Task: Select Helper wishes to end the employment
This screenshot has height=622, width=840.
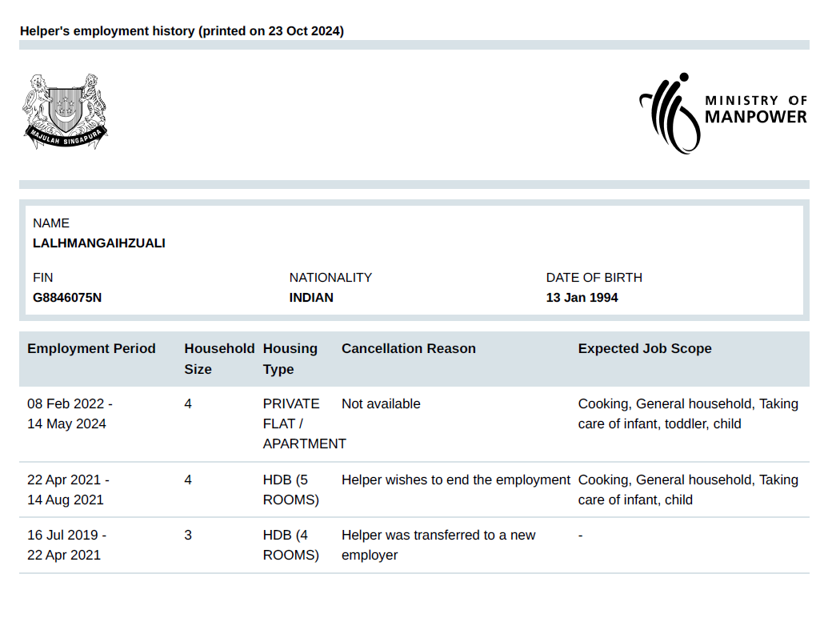Action: 456,480
